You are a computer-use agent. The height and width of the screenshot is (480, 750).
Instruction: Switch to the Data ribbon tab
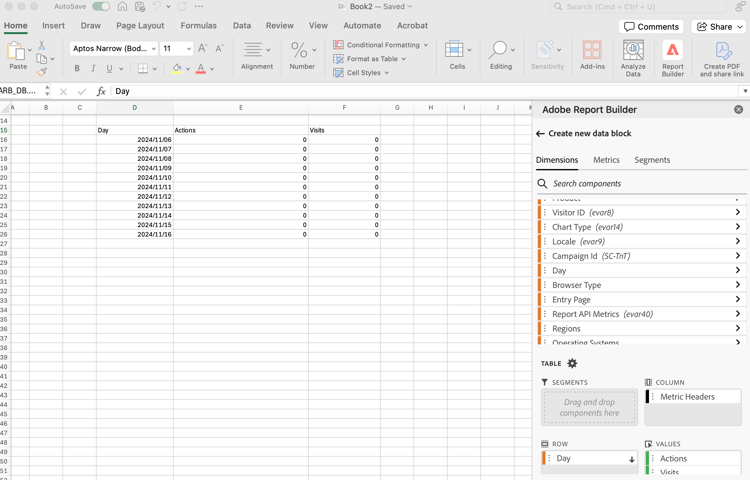(x=242, y=25)
